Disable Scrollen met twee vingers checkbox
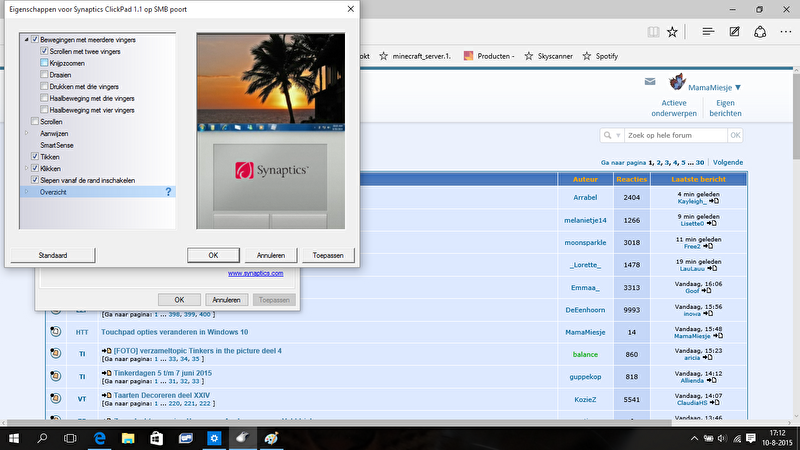 (x=45, y=50)
